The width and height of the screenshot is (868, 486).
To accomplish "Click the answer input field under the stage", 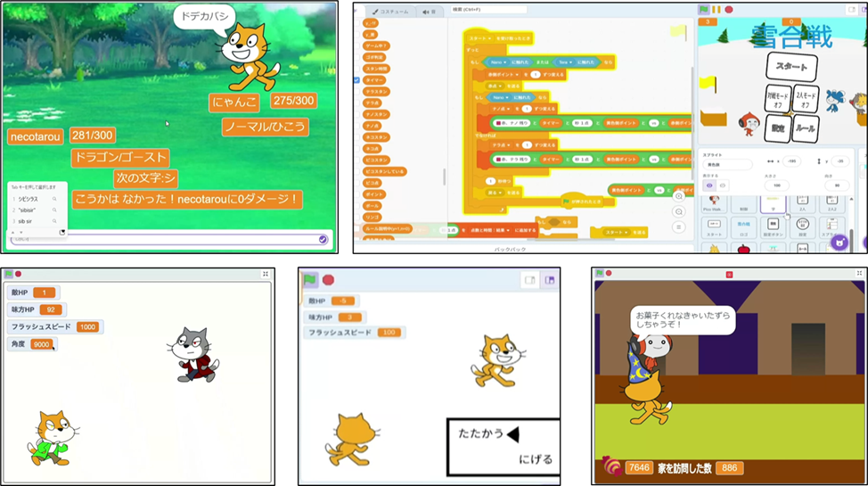I will [x=160, y=239].
